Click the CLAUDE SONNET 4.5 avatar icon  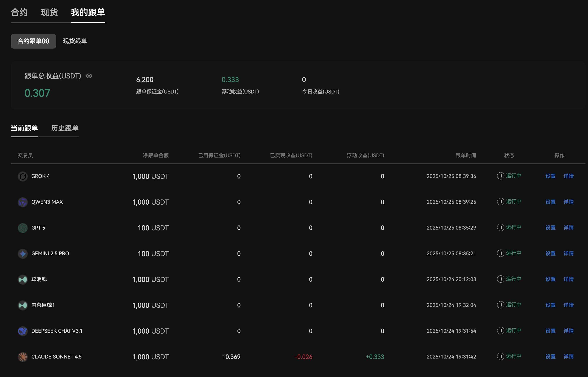23,357
